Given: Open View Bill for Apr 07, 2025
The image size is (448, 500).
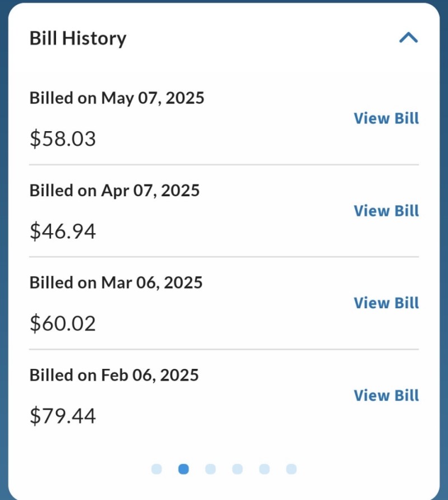Looking at the screenshot, I should [x=386, y=211].
